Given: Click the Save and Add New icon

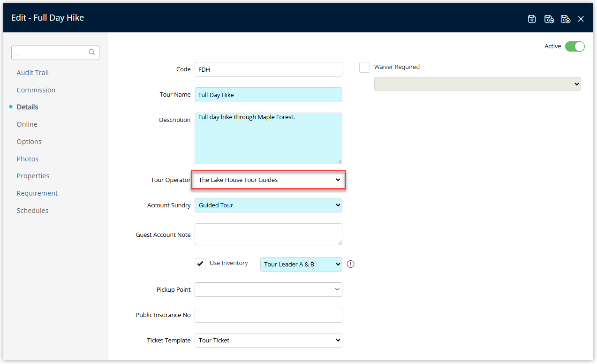Looking at the screenshot, I should coord(549,19).
